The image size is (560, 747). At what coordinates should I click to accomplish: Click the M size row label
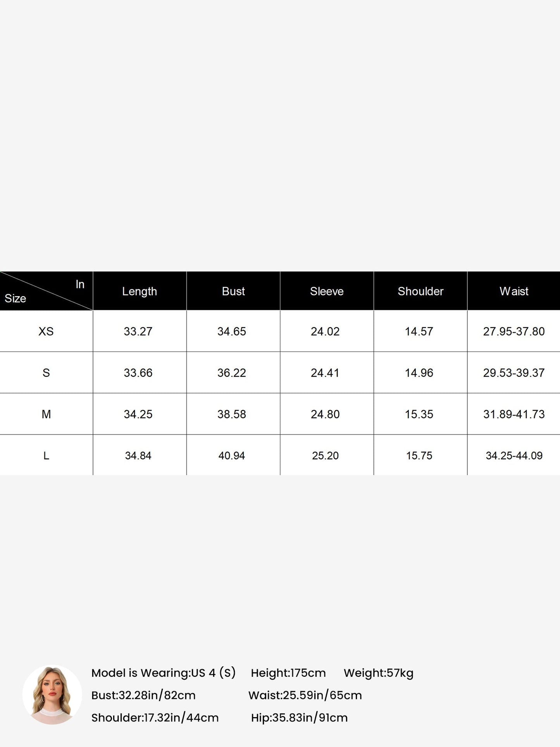(46, 414)
